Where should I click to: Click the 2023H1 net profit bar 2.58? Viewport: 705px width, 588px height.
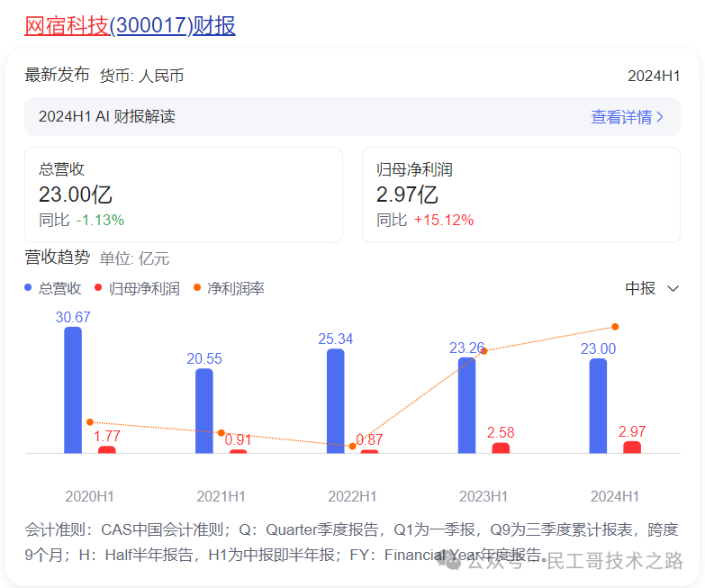pyautogui.click(x=501, y=448)
